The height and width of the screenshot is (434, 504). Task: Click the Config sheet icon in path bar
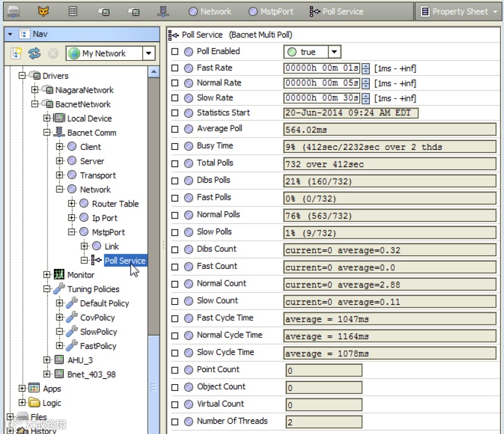click(x=73, y=12)
